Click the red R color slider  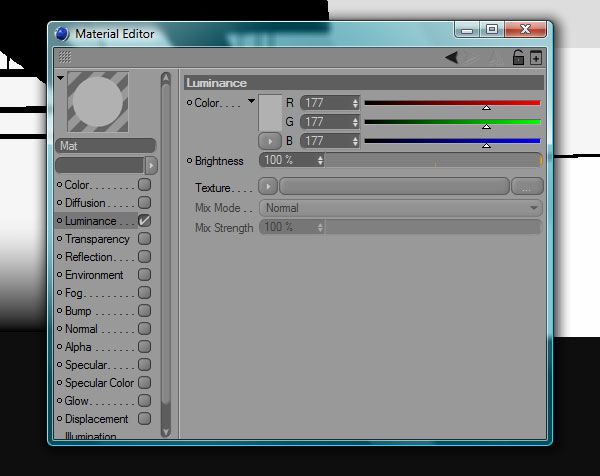452,103
